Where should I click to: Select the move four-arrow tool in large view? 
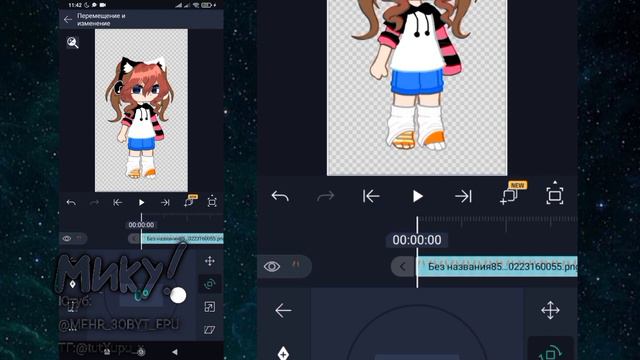[550, 310]
